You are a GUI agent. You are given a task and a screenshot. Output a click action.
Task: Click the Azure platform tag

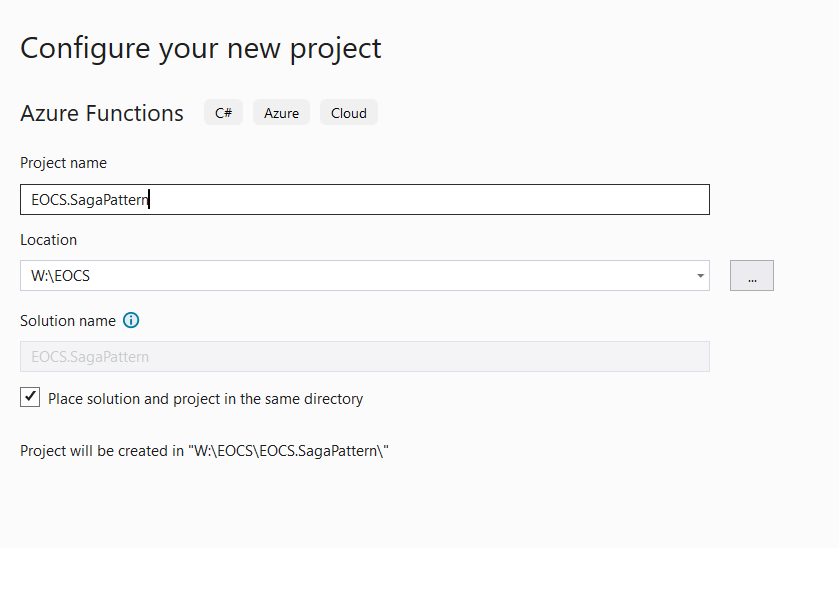click(x=281, y=112)
